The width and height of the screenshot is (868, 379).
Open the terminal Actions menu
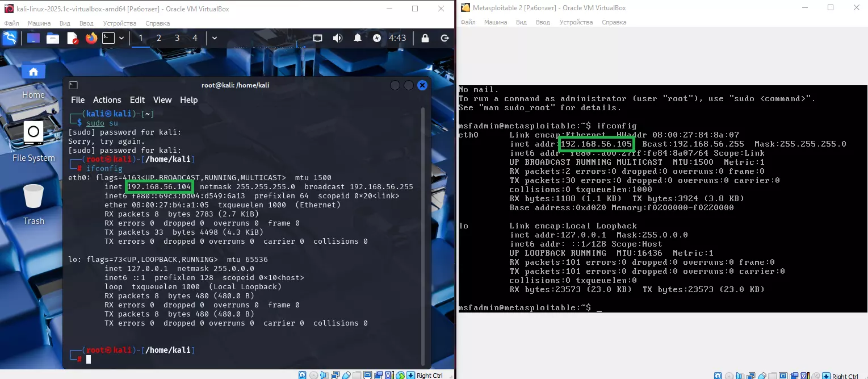(x=107, y=100)
